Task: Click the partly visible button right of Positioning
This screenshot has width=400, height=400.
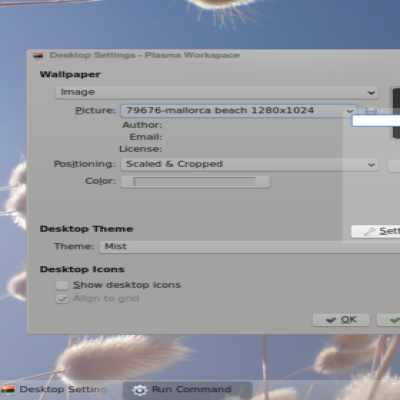Action: click(x=394, y=166)
